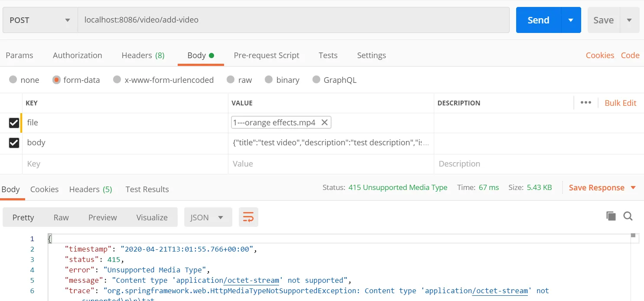Click the wrap lines icon in response toolbar
Image resolution: width=644 pixels, height=301 pixels.
pyautogui.click(x=248, y=217)
